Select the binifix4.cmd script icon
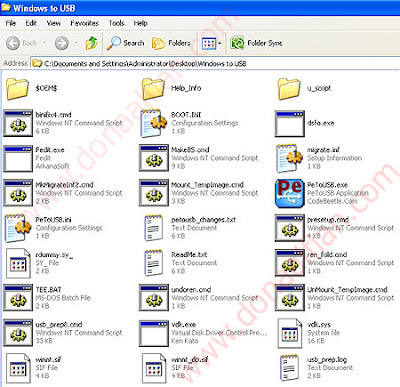 click(18, 123)
